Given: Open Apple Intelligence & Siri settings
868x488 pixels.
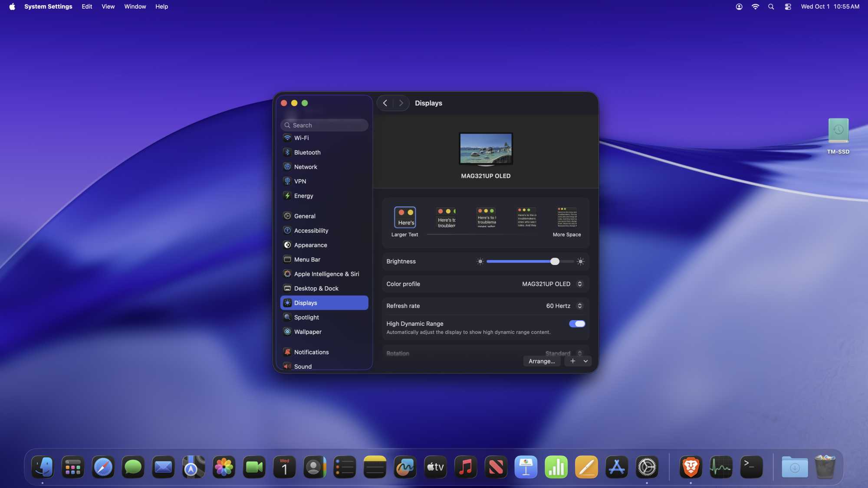Looking at the screenshot, I should pyautogui.click(x=326, y=274).
